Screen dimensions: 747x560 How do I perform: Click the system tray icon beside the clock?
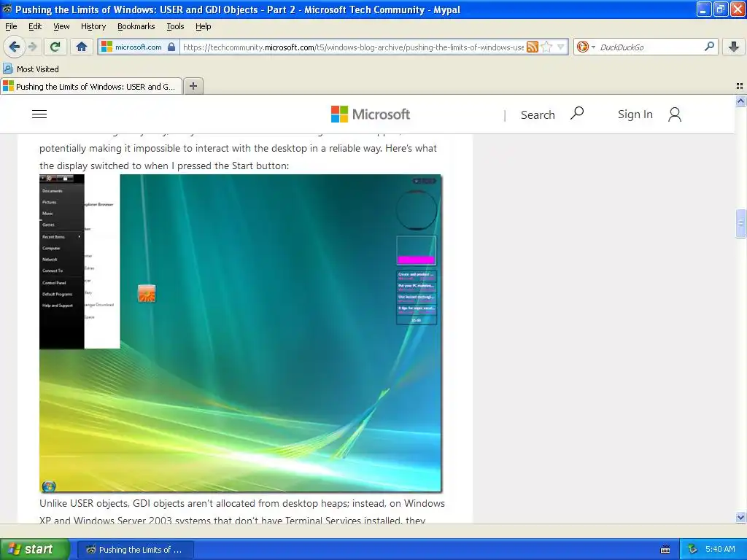tap(693, 549)
